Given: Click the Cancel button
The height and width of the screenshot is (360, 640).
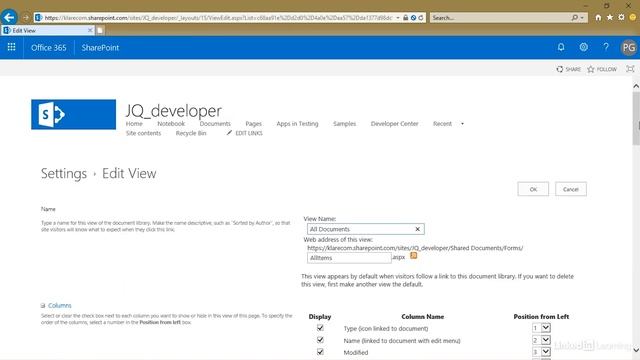Looking at the screenshot, I should [x=571, y=189].
